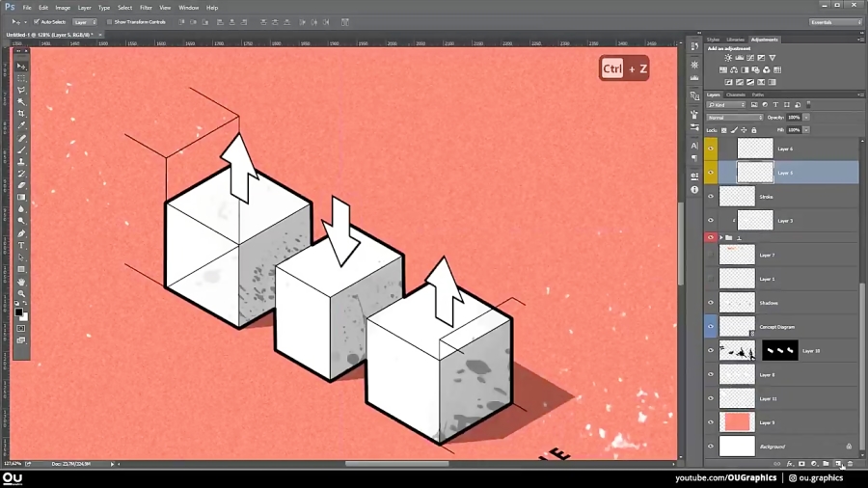The image size is (868, 488).
Task: Switch to the Channels tab
Action: coord(735,95)
